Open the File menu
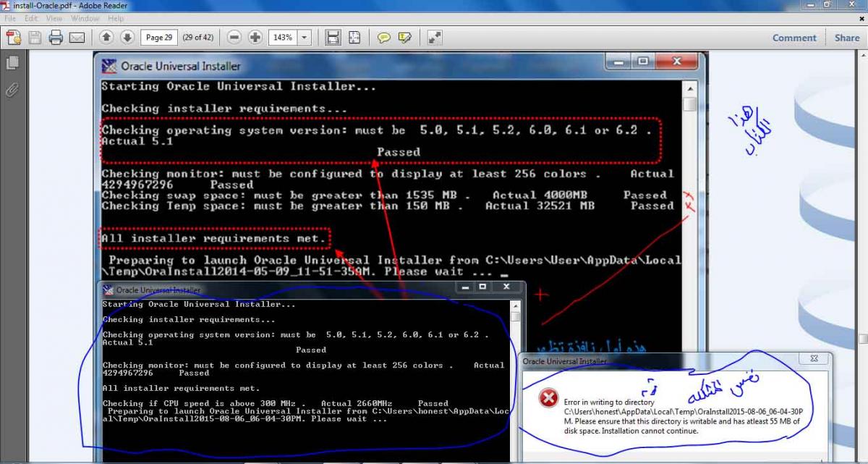 point(10,18)
